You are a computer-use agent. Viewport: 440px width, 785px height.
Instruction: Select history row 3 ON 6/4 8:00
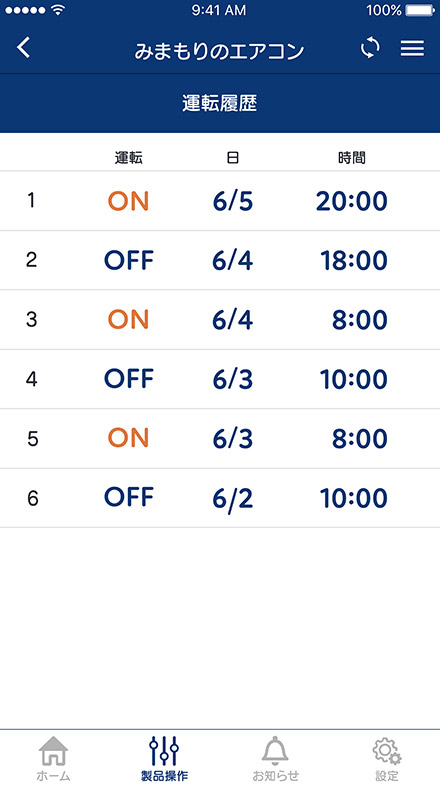coord(220,320)
